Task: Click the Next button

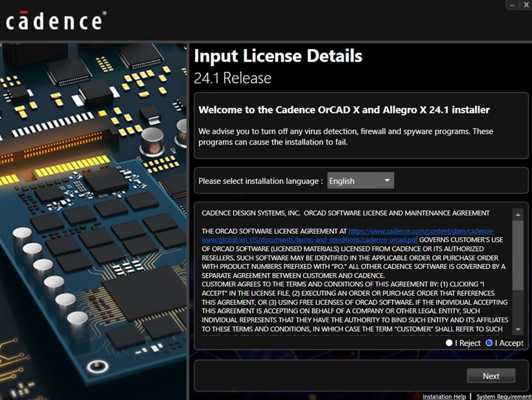Action: pyautogui.click(x=491, y=376)
